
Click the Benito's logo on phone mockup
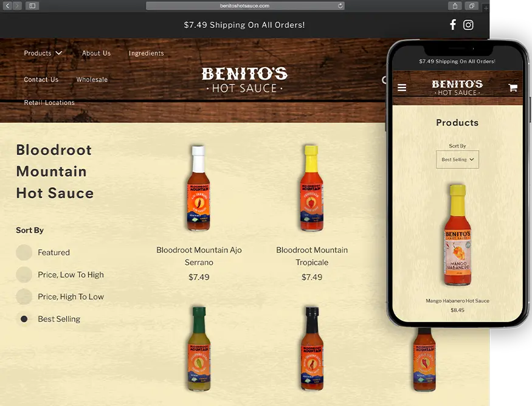457,88
